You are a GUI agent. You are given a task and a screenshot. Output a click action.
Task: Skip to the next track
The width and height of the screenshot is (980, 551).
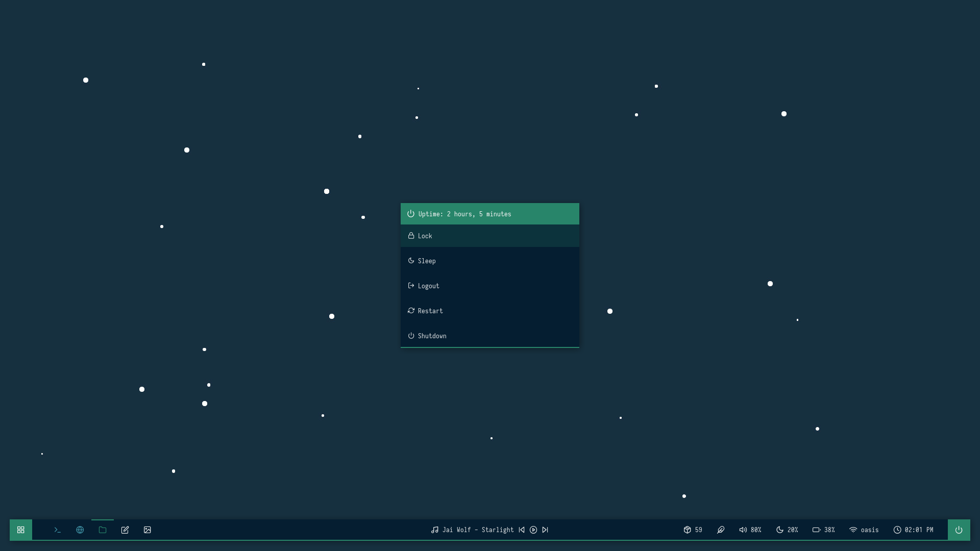(545, 530)
